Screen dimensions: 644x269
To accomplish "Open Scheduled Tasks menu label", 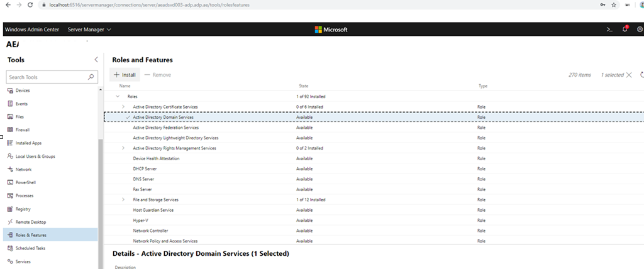I will 30,248.
